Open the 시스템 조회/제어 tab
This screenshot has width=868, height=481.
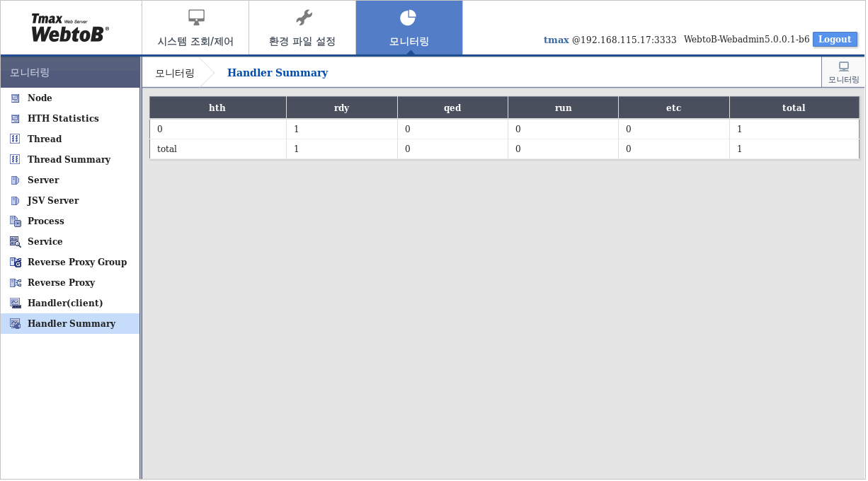pos(195,28)
